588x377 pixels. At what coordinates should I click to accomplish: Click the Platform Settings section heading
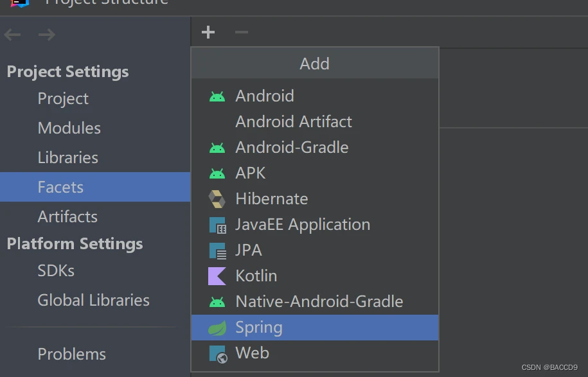pyautogui.click(x=75, y=244)
